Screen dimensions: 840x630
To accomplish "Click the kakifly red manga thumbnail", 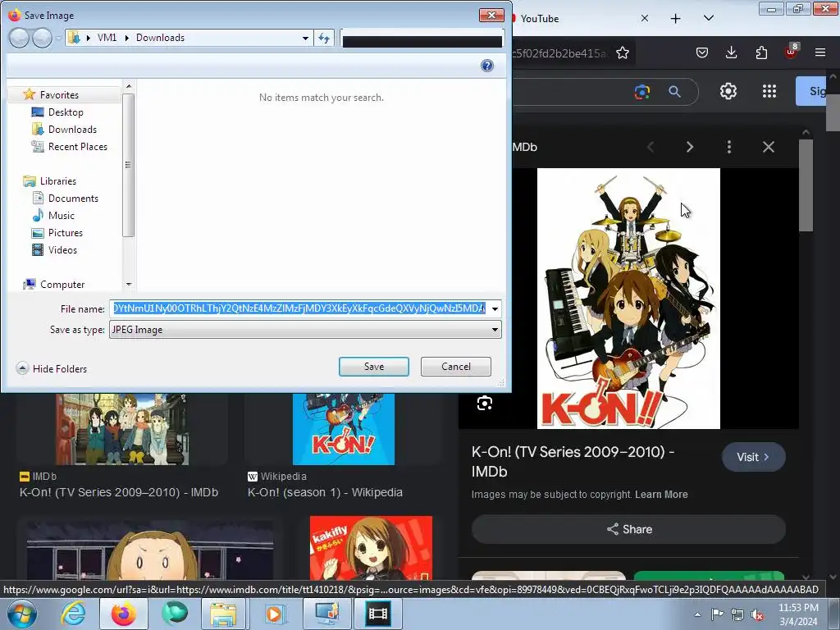I will [371, 548].
